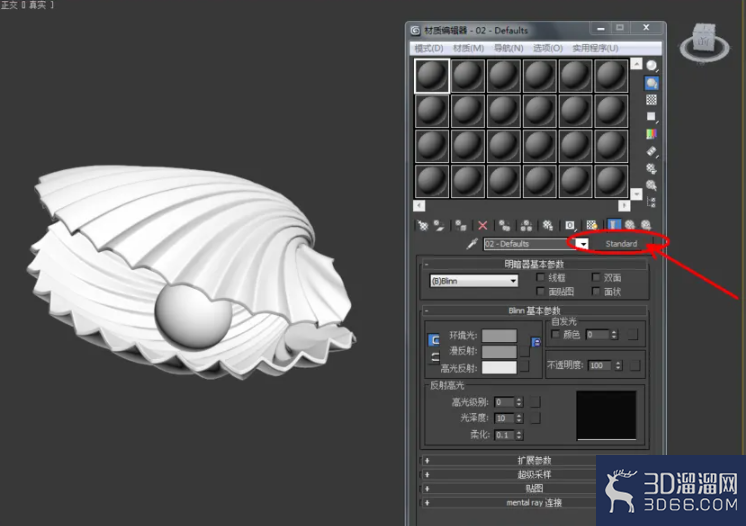Click the Get Material icon
The height and width of the screenshot is (526, 746).
(x=422, y=225)
